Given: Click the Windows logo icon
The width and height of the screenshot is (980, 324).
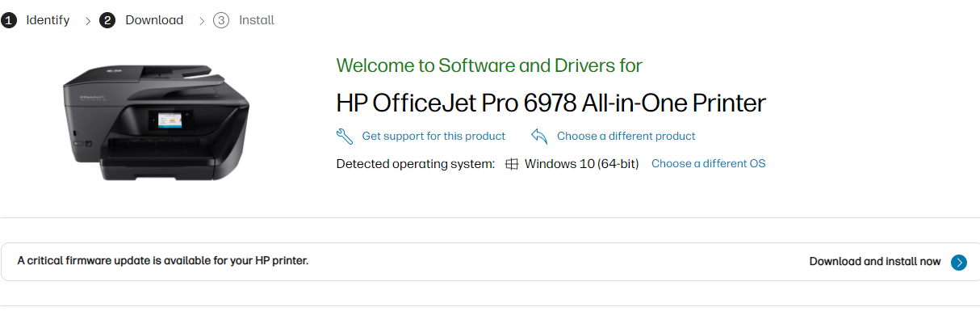Looking at the screenshot, I should pos(511,164).
